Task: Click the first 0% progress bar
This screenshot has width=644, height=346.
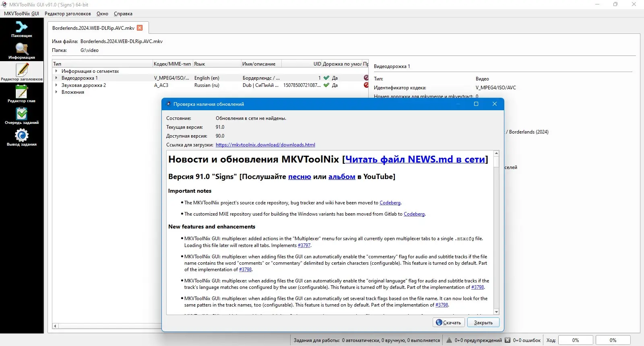Action: coord(576,340)
